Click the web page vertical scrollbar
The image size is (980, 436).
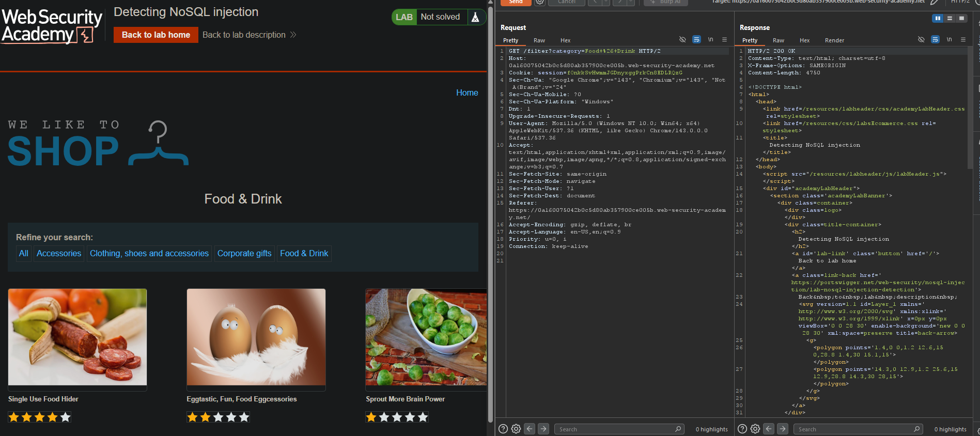[x=490, y=214]
